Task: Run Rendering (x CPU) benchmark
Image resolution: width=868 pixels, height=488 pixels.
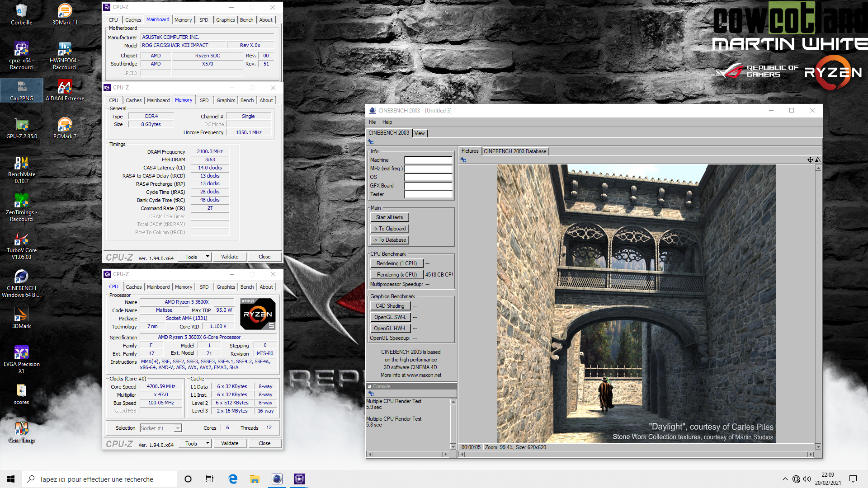Action: click(396, 275)
